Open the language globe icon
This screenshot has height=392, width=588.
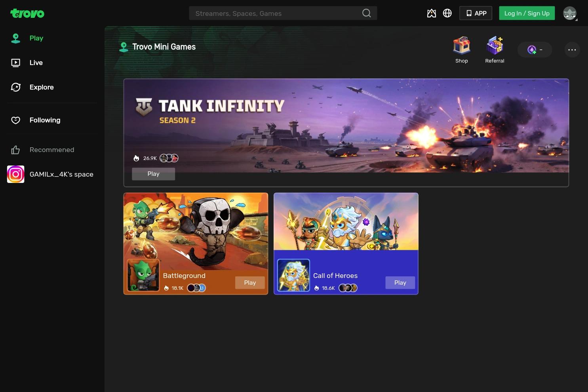click(x=447, y=13)
